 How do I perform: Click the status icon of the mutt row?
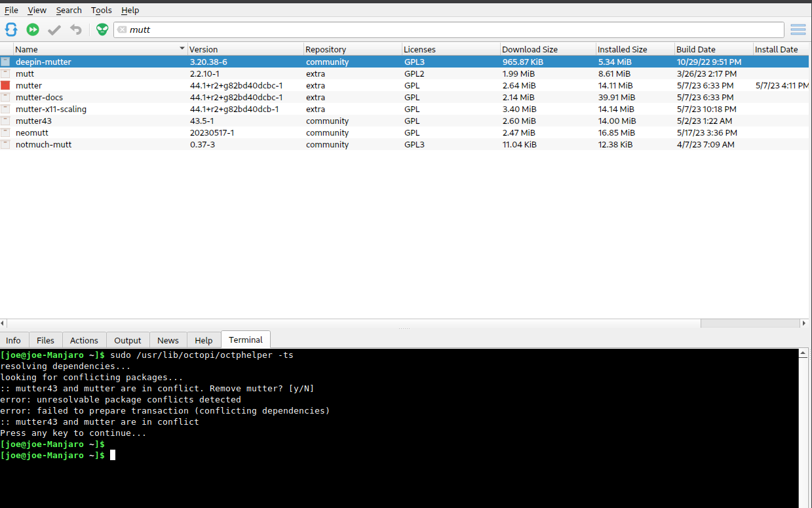[5, 73]
